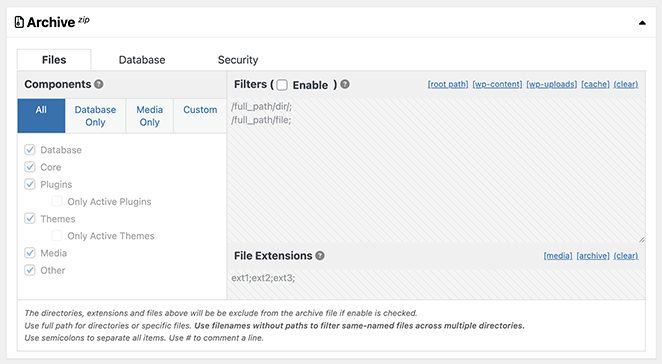
Task: Insert the [cache] filter link
Action: click(595, 84)
